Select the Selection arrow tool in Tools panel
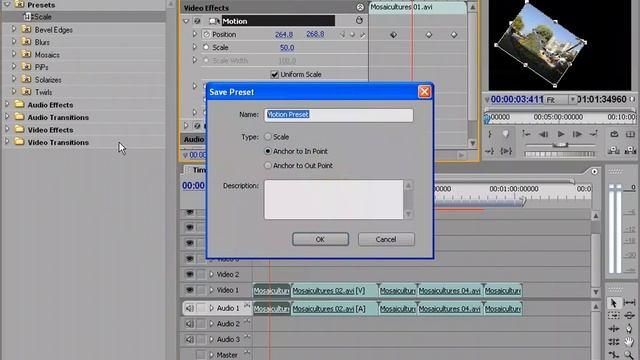The height and width of the screenshot is (360, 640). pos(613,303)
